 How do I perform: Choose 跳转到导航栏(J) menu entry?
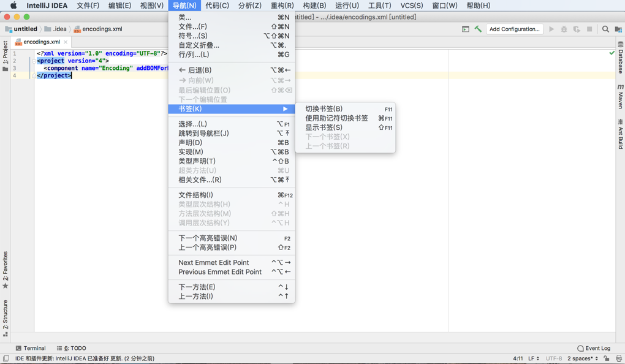[232, 133]
